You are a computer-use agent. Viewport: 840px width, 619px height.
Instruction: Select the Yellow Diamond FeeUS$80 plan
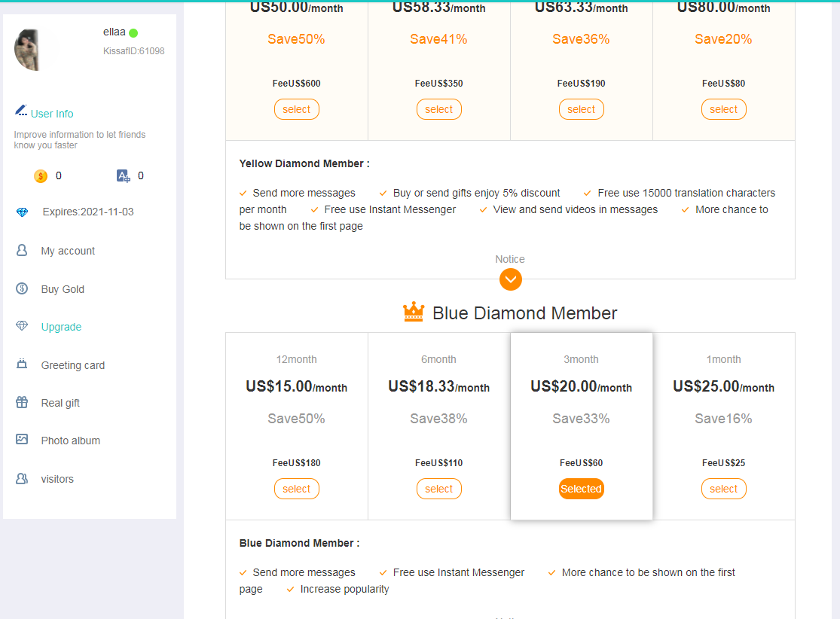pyautogui.click(x=723, y=109)
